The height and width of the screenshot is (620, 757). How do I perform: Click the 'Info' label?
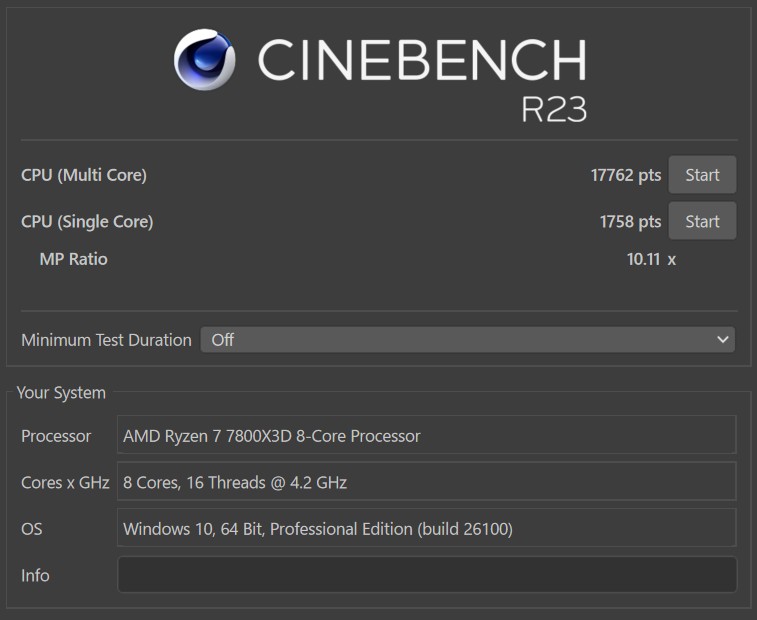pos(35,575)
